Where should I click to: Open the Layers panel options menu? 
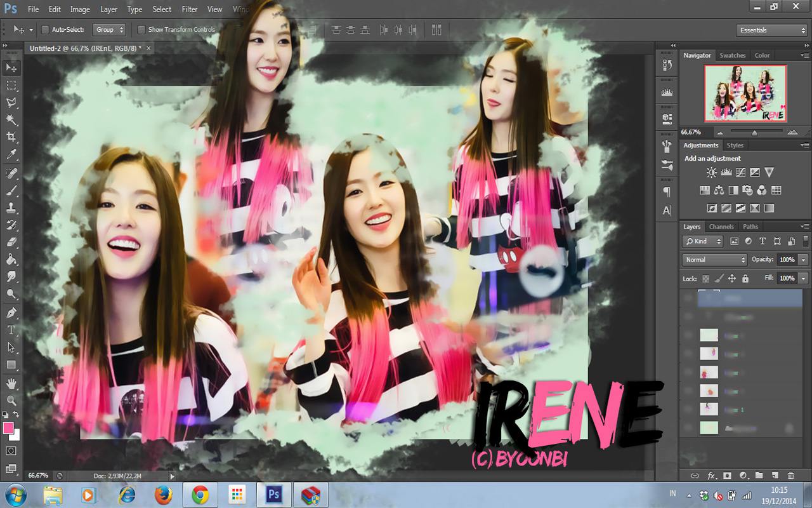805,227
